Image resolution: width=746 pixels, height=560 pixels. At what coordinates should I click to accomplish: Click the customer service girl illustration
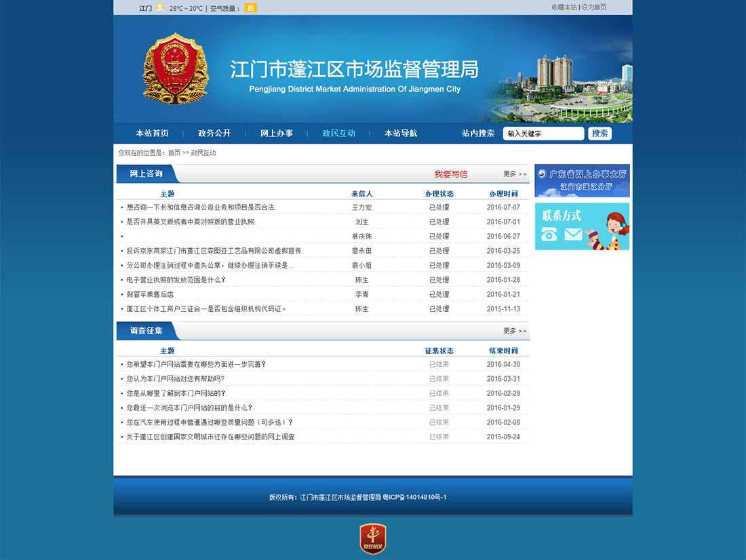coord(610,231)
